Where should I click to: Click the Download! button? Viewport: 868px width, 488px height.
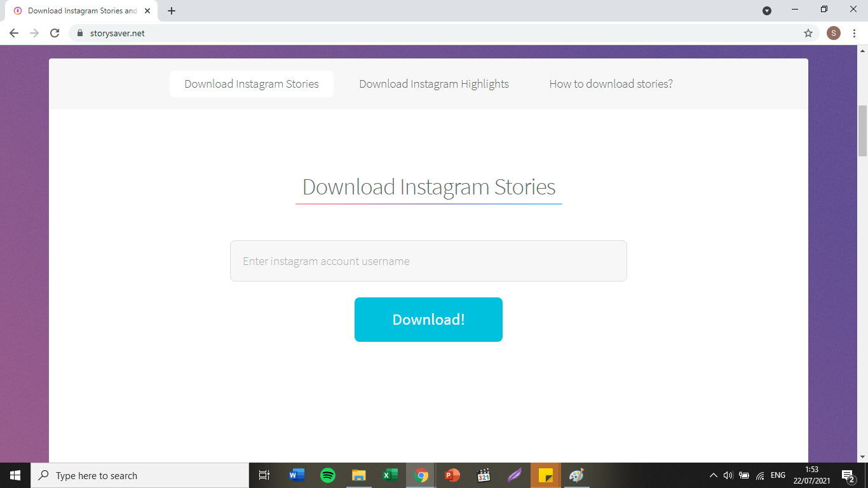(428, 320)
